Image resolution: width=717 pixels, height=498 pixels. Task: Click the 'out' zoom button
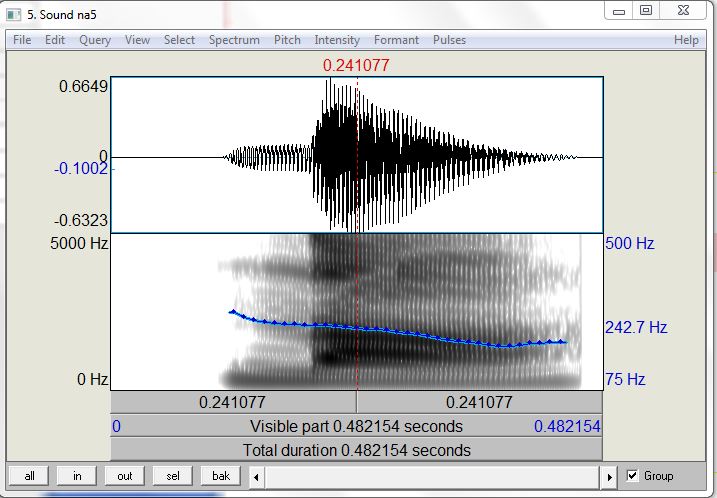pos(124,476)
